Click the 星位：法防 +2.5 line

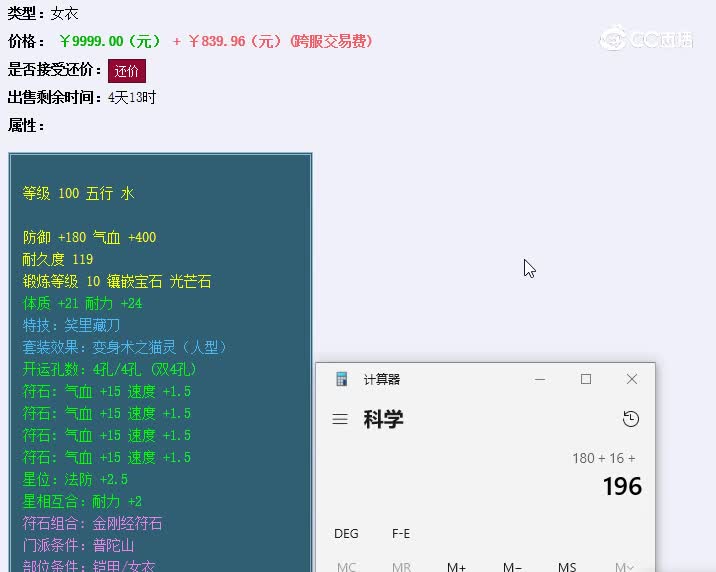click(75, 479)
